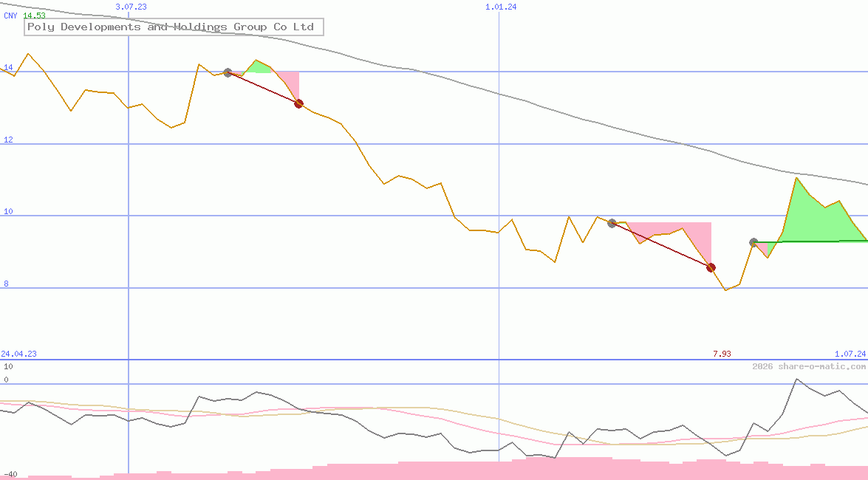The width and height of the screenshot is (868, 480).
Task: Click the grey entry marker just below 10
Action: [612, 223]
